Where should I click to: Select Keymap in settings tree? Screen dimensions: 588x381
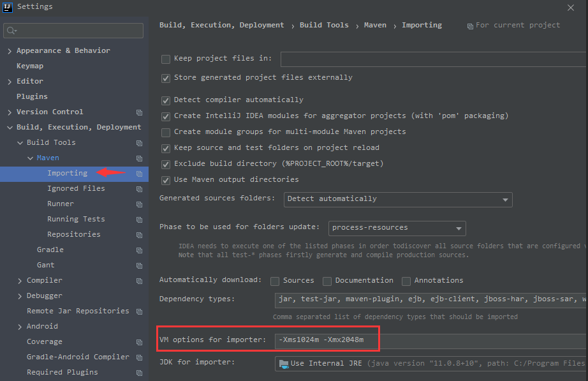click(30, 66)
